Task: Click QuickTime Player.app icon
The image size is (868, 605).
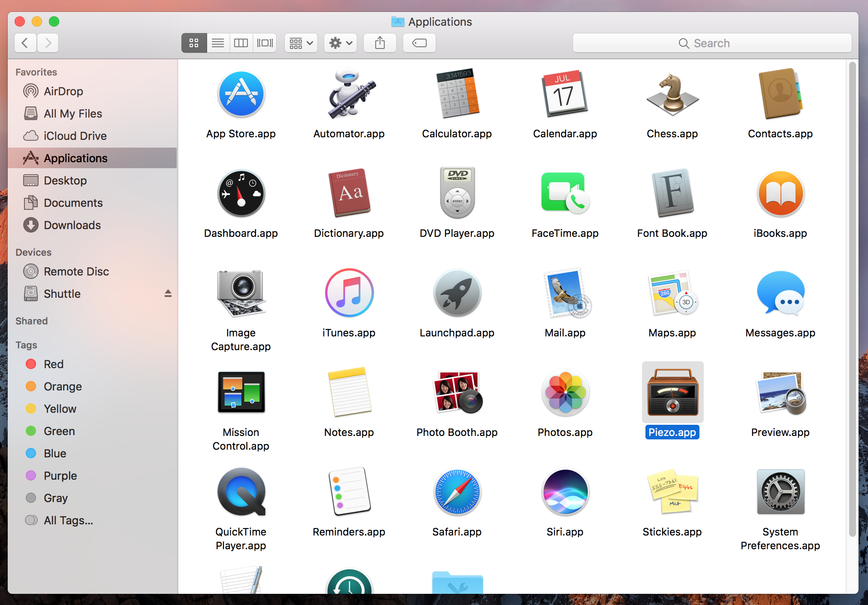Action: (241, 492)
